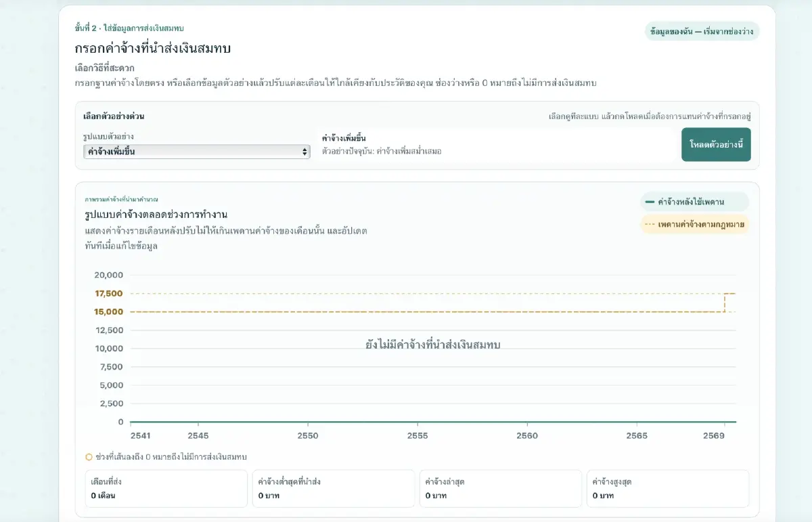Click the เลือกวิธีที่สะดวก subheading
Viewport: 812px width, 522px height.
105,68
